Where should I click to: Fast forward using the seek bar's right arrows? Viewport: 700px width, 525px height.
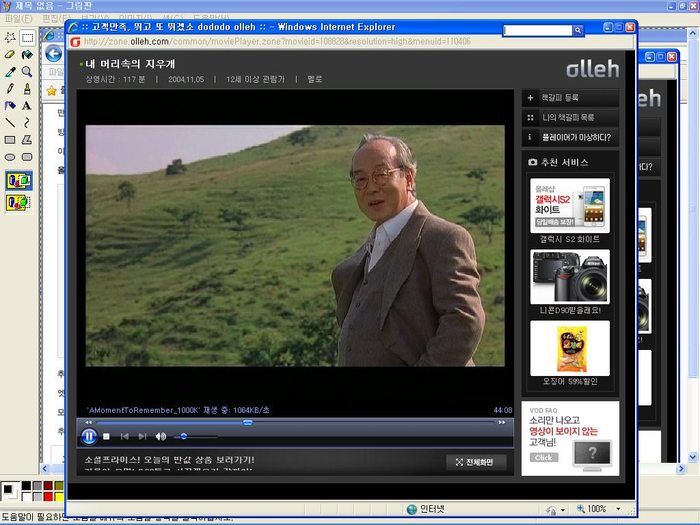click(x=502, y=422)
